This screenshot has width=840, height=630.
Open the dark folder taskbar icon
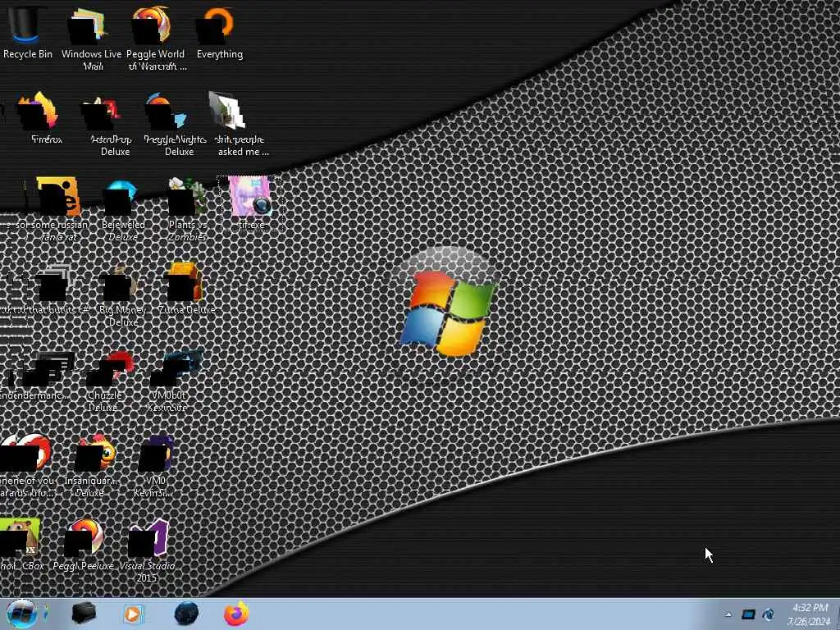(84, 614)
